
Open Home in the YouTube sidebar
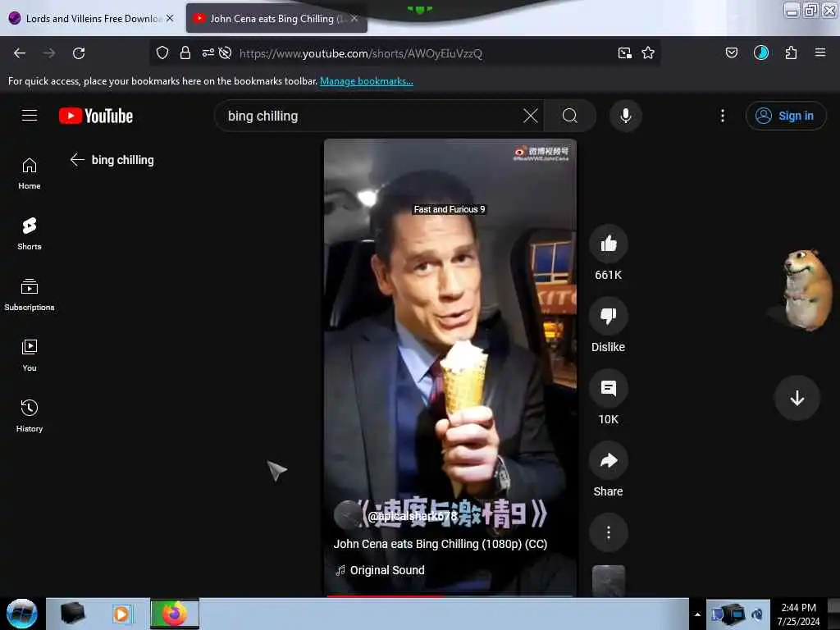point(30,174)
